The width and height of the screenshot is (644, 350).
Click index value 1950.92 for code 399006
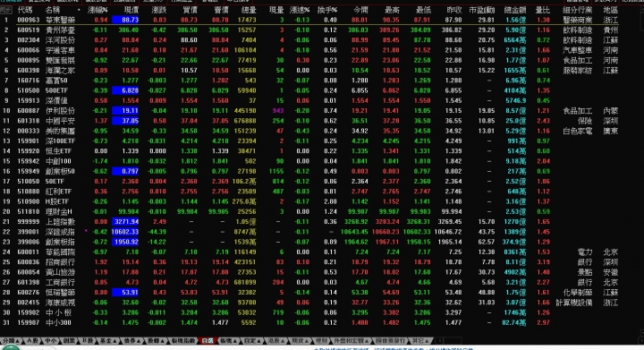tap(125, 242)
